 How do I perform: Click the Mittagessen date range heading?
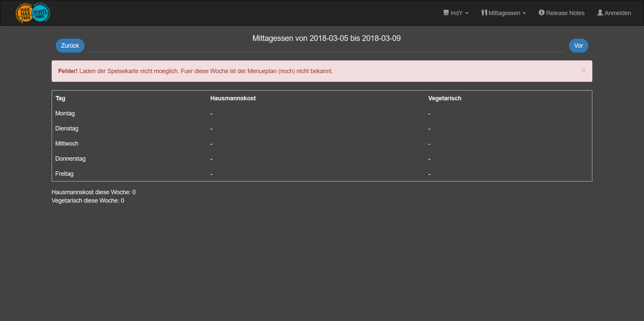[326, 38]
